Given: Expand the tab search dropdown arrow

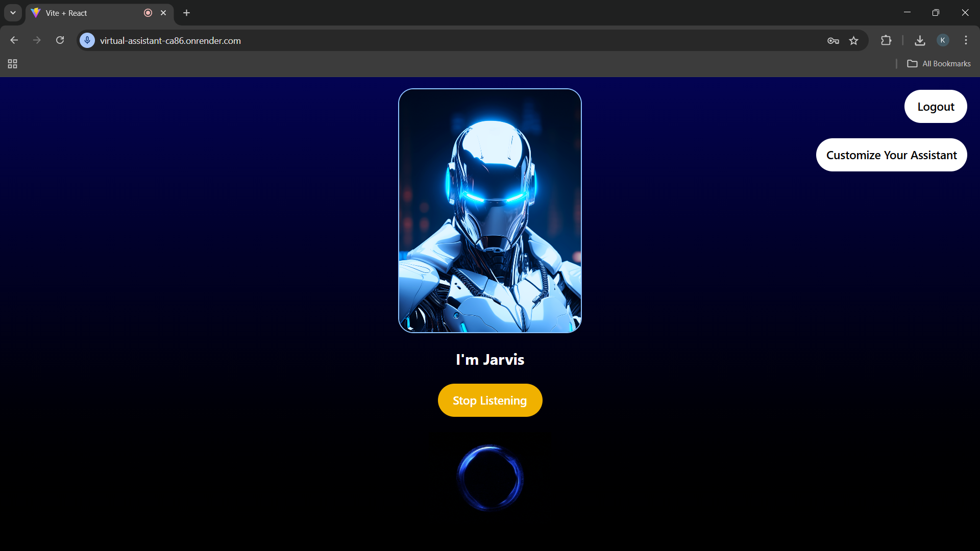Looking at the screenshot, I should tap(13, 13).
